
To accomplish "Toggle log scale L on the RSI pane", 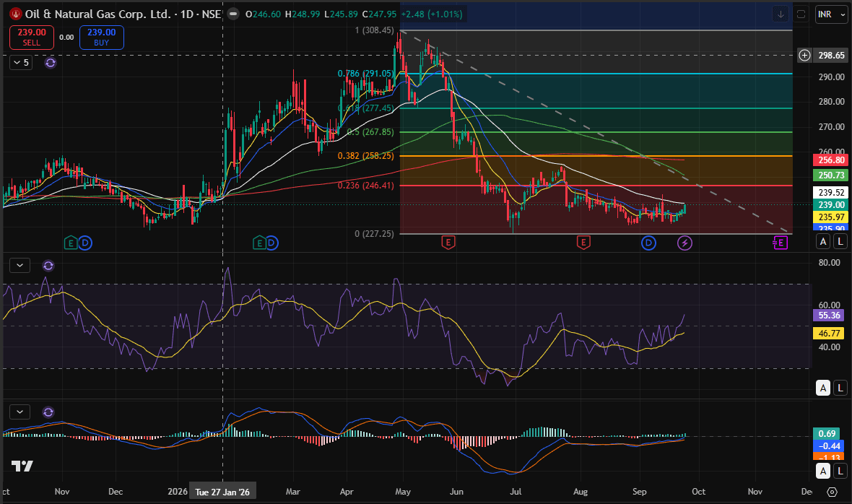I will tap(840, 388).
